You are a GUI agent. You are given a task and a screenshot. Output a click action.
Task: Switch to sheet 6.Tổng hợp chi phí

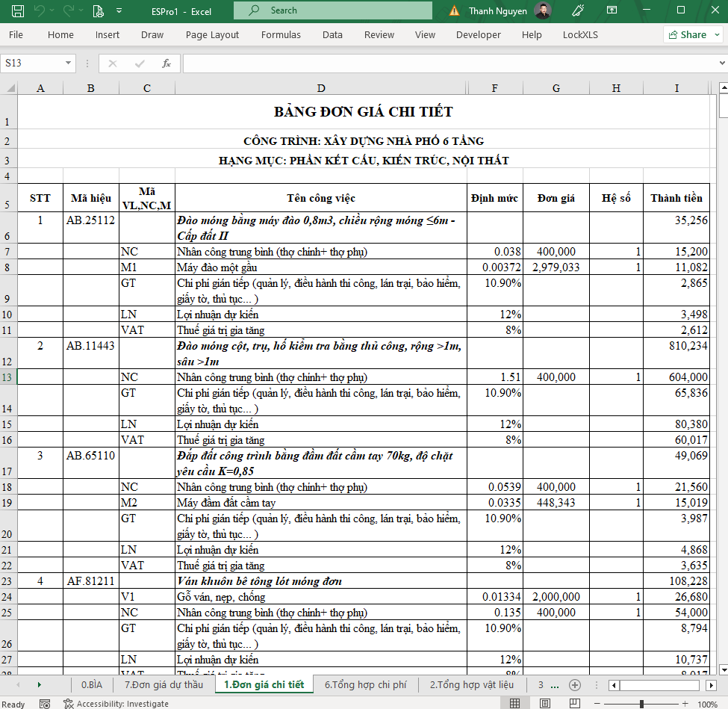(365, 684)
